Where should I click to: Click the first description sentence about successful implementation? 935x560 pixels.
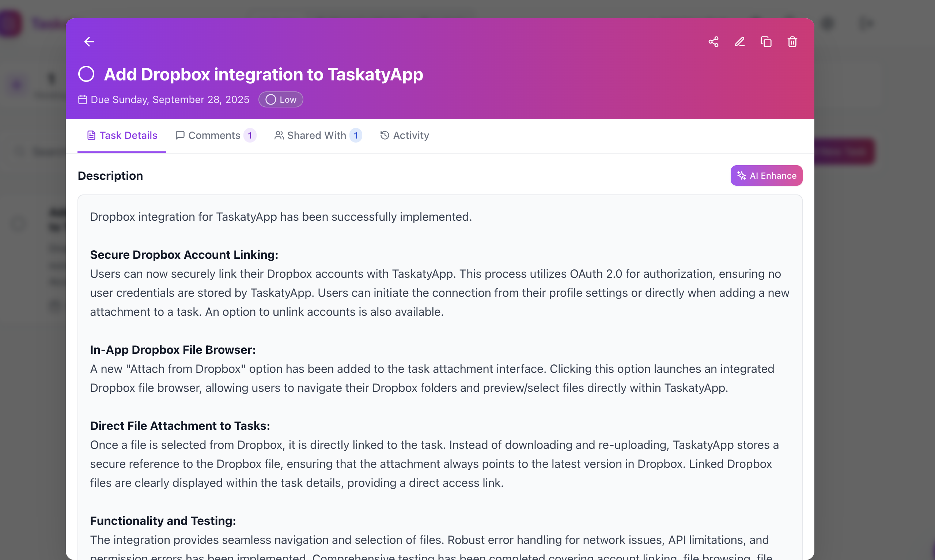tap(281, 217)
